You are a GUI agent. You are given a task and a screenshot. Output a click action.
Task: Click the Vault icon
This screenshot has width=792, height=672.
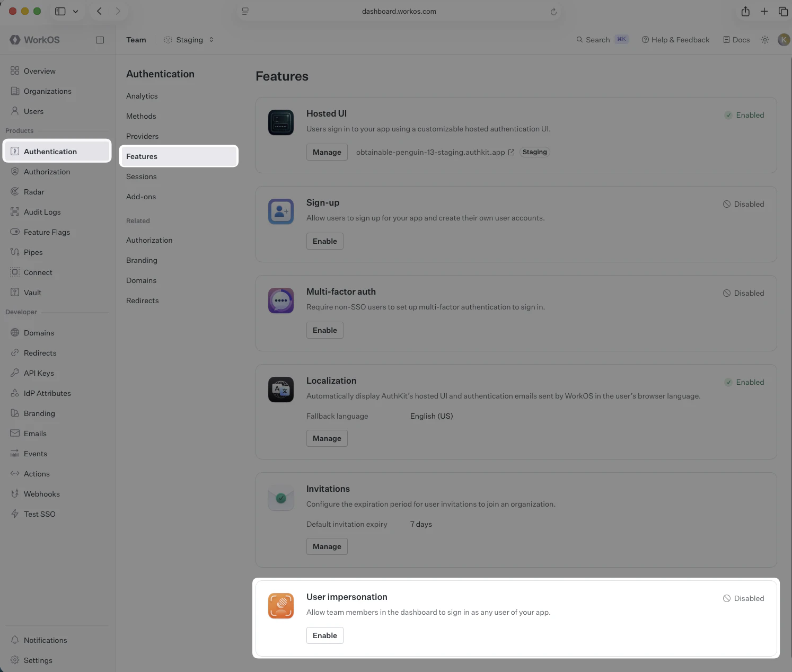[15, 293]
